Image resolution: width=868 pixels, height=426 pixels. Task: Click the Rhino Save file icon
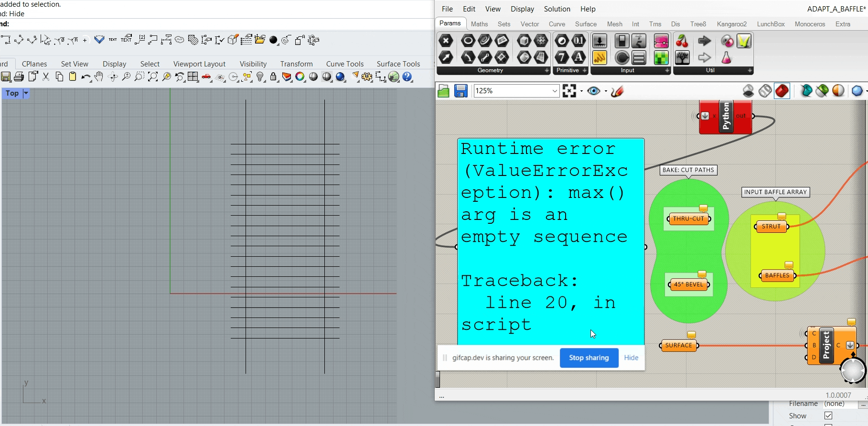[6, 77]
